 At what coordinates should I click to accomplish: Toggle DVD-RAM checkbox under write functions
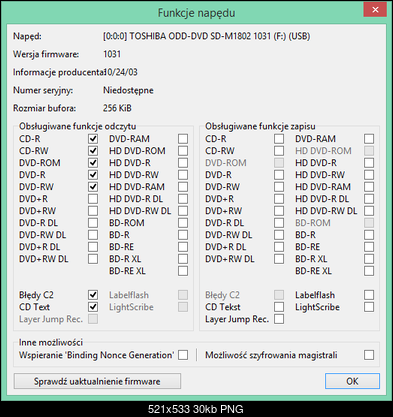coord(369,139)
